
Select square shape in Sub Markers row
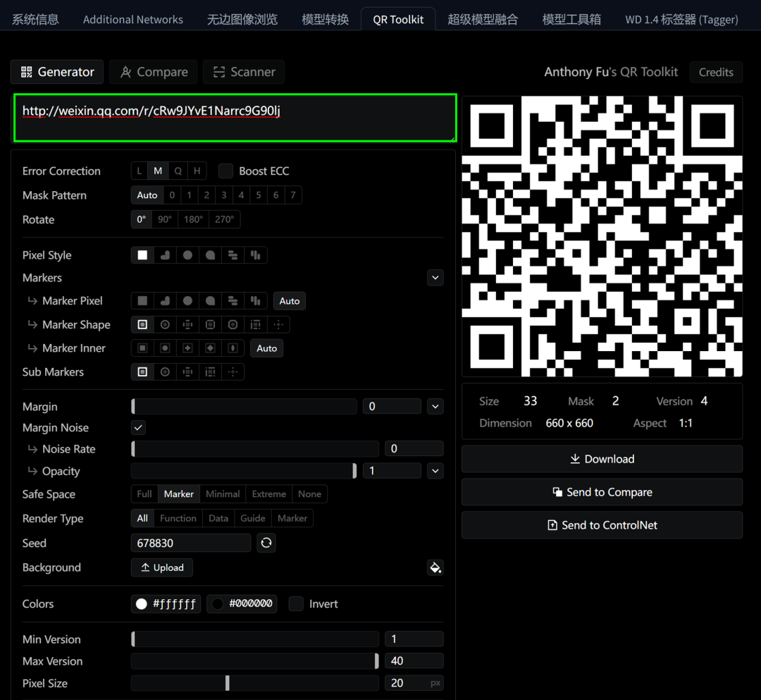(x=142, y=372)
